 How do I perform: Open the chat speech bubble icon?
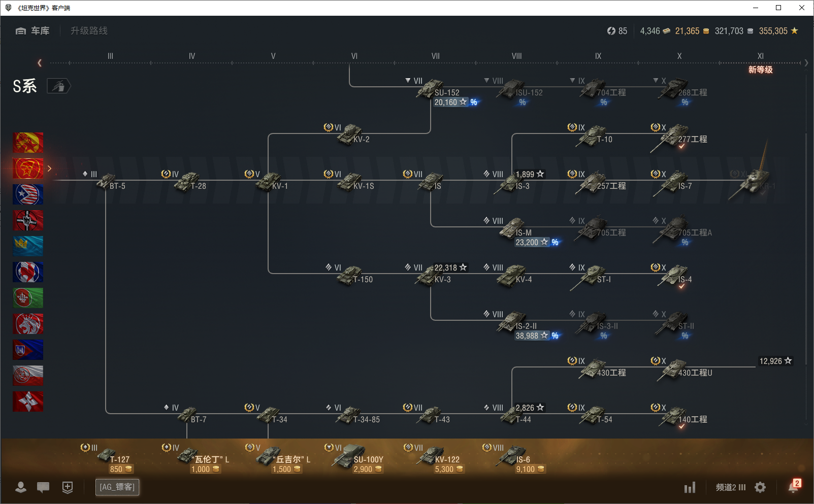pyautogui.click(x=43, y=487)
